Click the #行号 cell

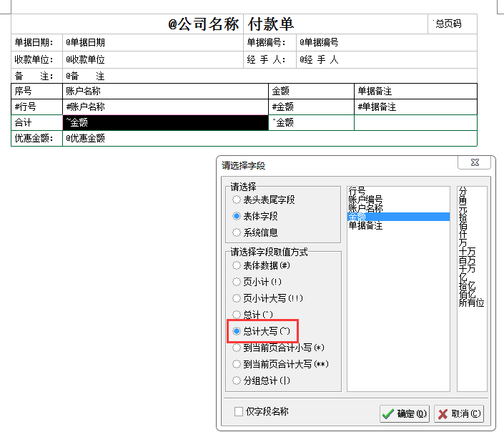pyautogui.click(x=36, y=107)
